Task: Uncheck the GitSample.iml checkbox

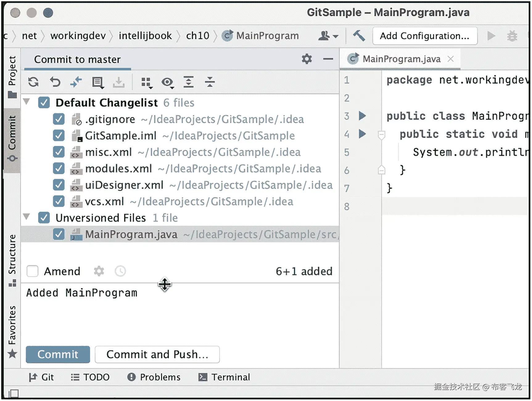Action: pyautogui.click(x=59, y=136)
